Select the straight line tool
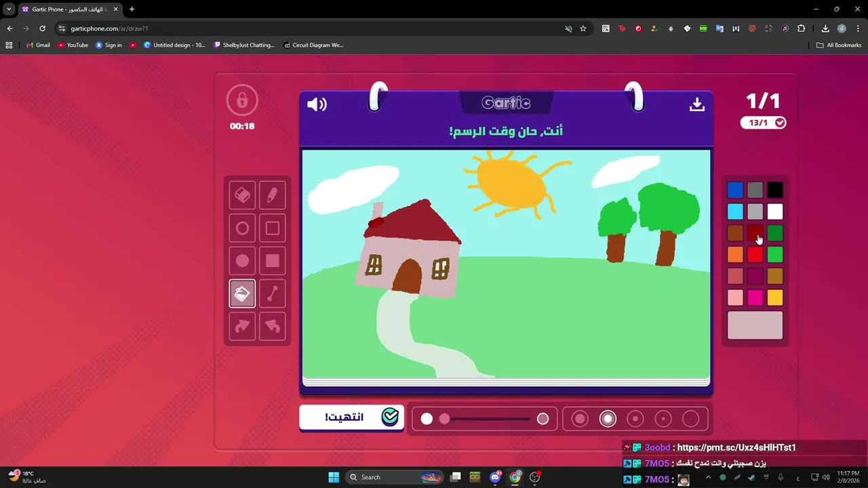Image resolution: width=868 pixels, height=488 pixels. click(x=272, y=293)
